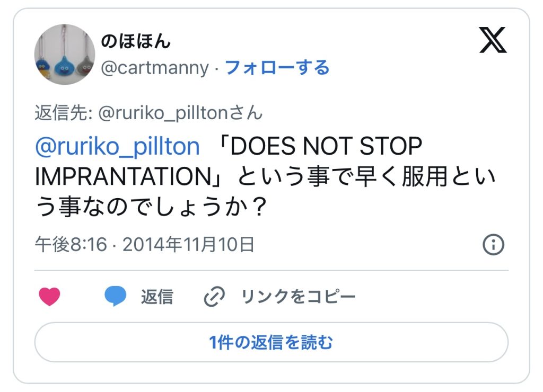Like the tweet with the heart icon
This screenshot has height=392, width=543.
(x=50, y=297)
